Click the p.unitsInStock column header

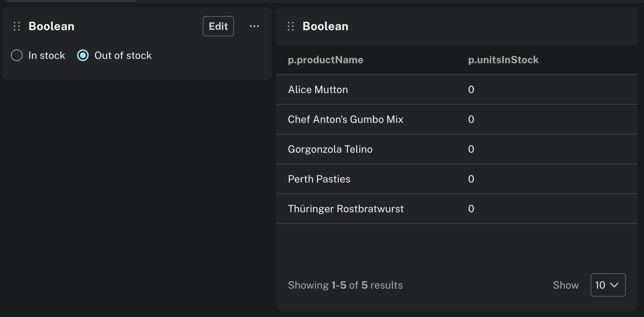pos(503,60)
